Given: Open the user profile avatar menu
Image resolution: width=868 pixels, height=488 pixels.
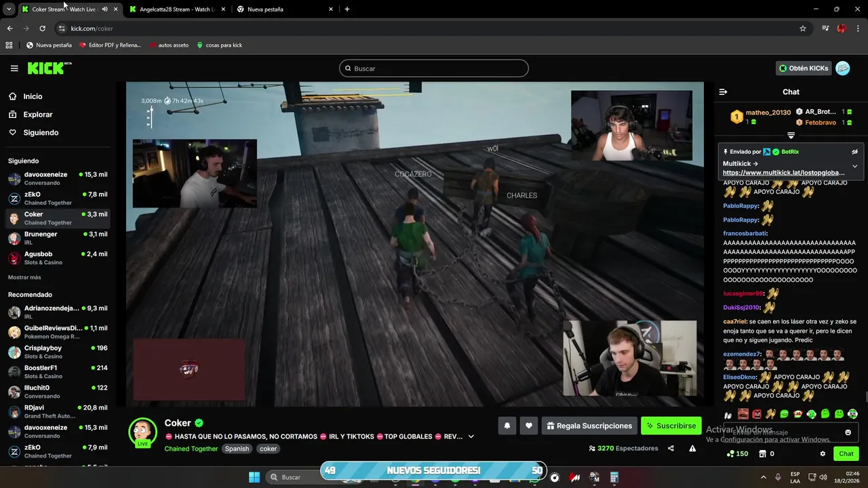Looking at the screenshot, I should [x=842, y=68].
